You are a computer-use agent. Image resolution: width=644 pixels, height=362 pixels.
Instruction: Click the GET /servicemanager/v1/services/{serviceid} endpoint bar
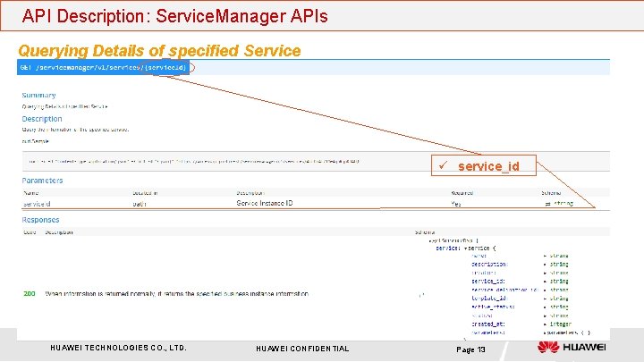313,67
